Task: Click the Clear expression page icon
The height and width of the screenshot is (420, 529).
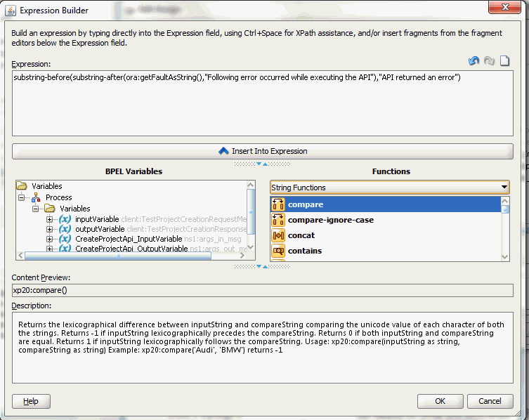Action: point(504,60)
